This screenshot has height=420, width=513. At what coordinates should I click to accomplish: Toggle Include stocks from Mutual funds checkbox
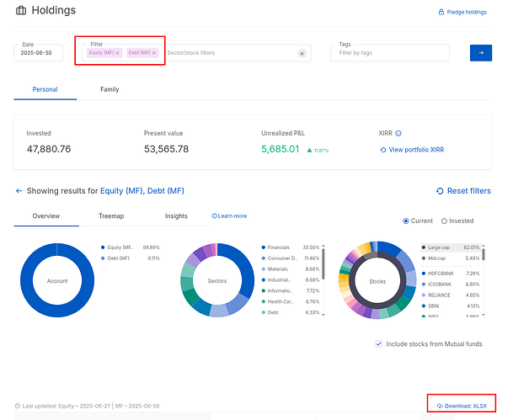point(378,344)
